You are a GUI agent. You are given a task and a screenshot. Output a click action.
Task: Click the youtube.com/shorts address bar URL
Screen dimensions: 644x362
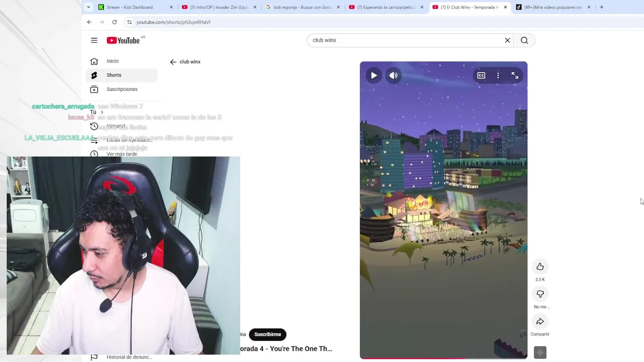(173, 22)
